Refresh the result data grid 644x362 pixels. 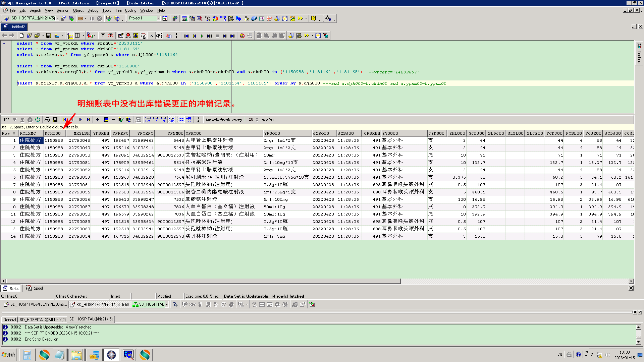click(38, 120)
